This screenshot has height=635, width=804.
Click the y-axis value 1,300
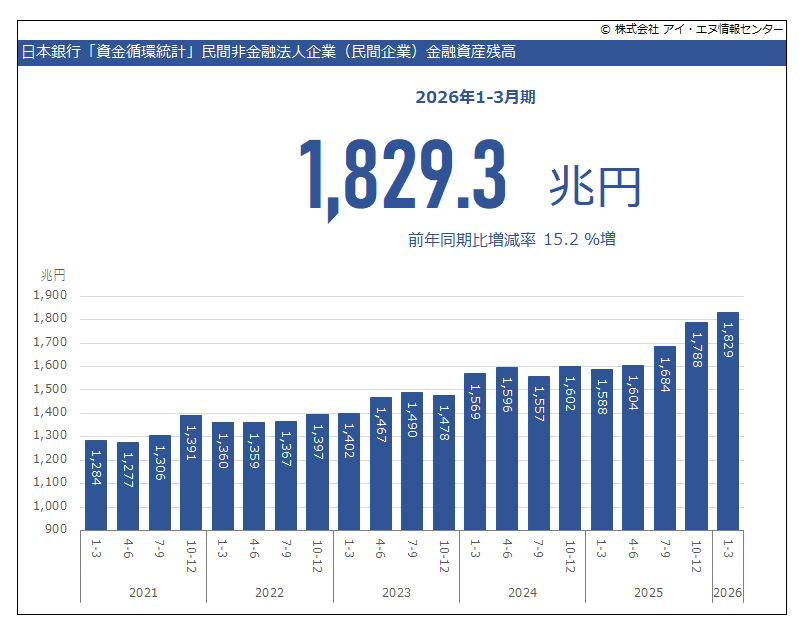tap(50, 435)
